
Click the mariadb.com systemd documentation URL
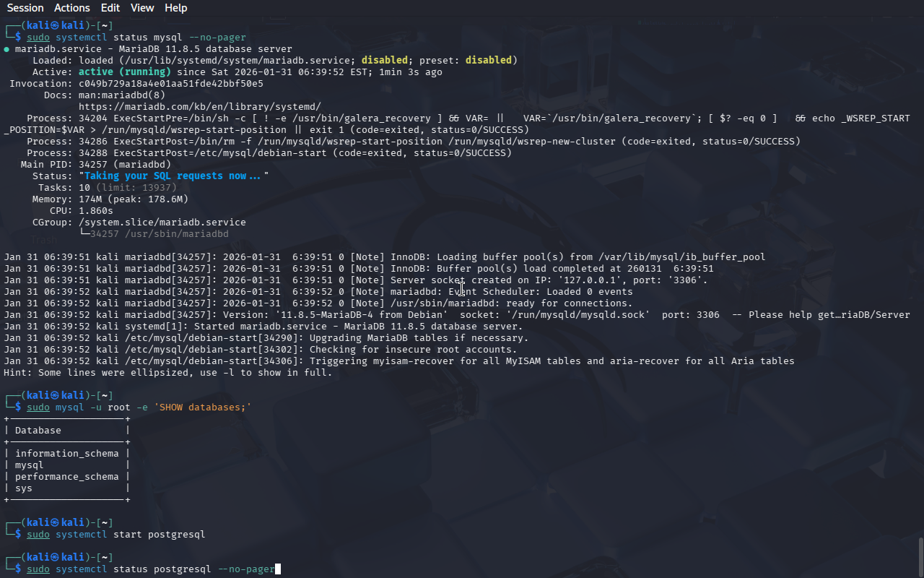point(199,106)
